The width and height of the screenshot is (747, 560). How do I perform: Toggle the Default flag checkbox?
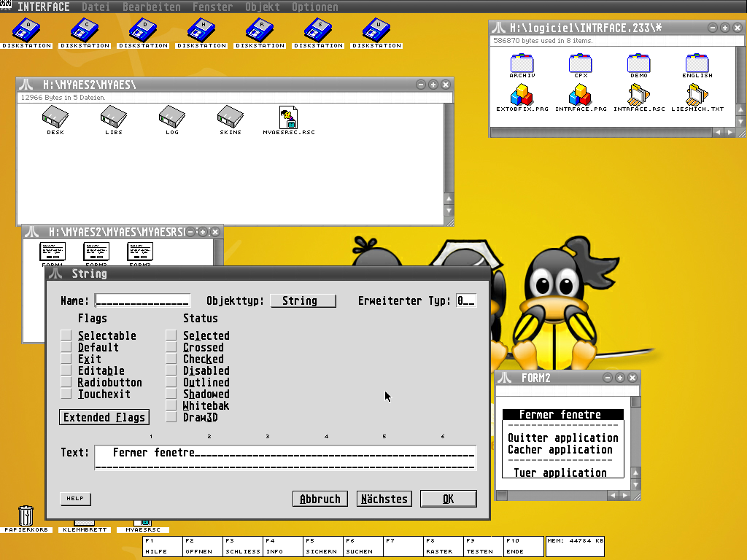[x=66, y=347]
